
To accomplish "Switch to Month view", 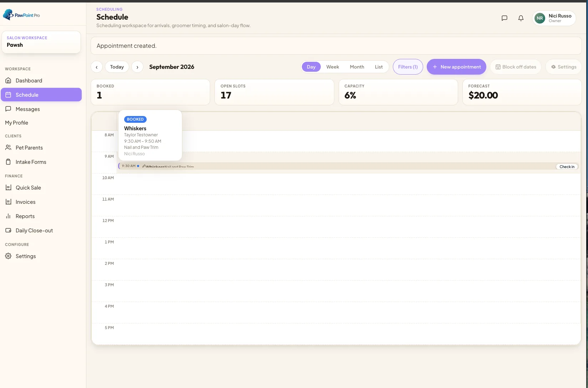I will coord(357,67).
